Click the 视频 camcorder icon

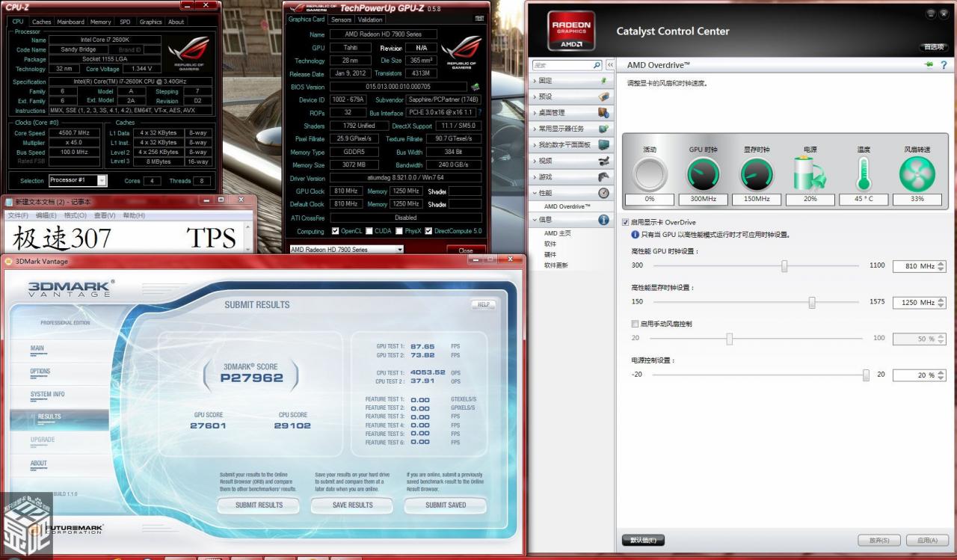pos(604,161)
